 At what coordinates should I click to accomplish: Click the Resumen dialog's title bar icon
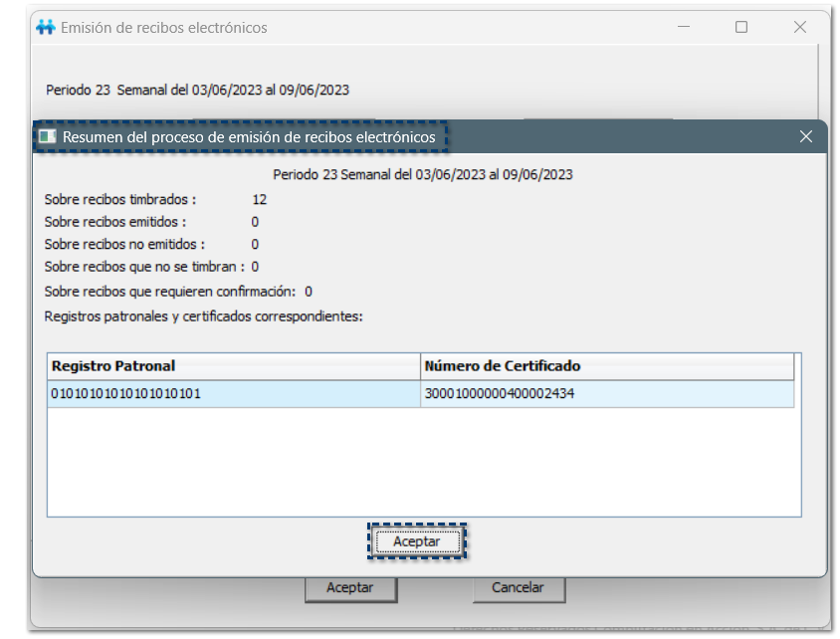47,136
